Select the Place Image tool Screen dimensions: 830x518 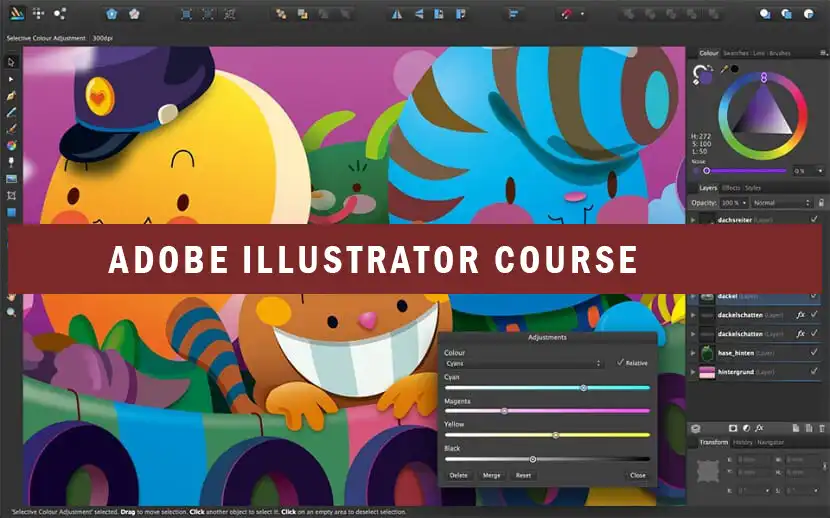click(x=11, y=179)
